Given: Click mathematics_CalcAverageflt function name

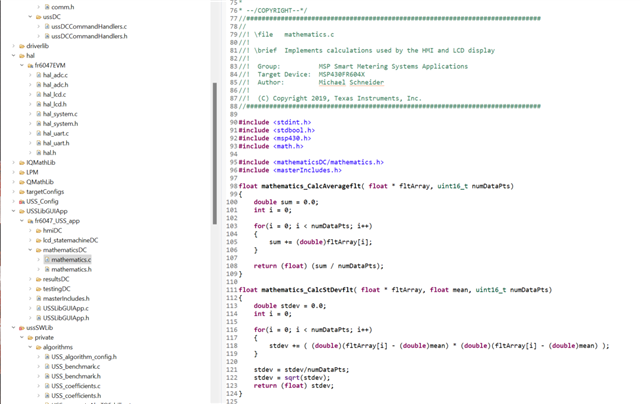Looking at the screenshot, I should pyautogui.click(x=311, y=186).
